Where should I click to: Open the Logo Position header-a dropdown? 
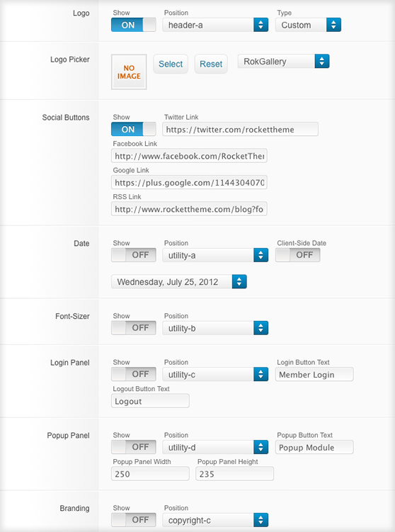pos(215,25)
